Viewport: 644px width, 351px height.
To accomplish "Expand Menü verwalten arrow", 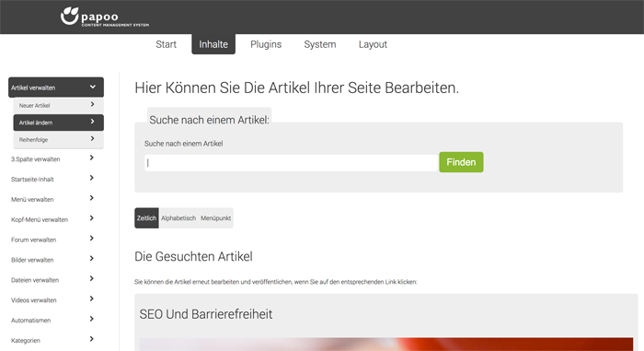I will (92, 198).
